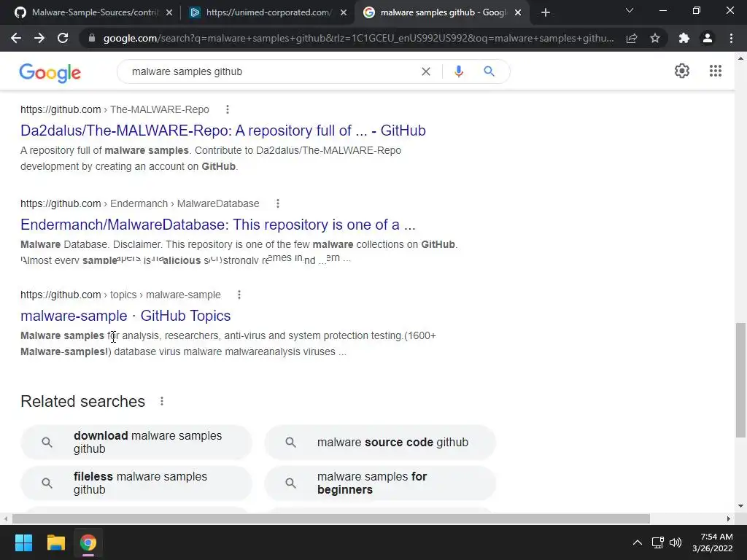Go forward in browser history

coord(39,38)
